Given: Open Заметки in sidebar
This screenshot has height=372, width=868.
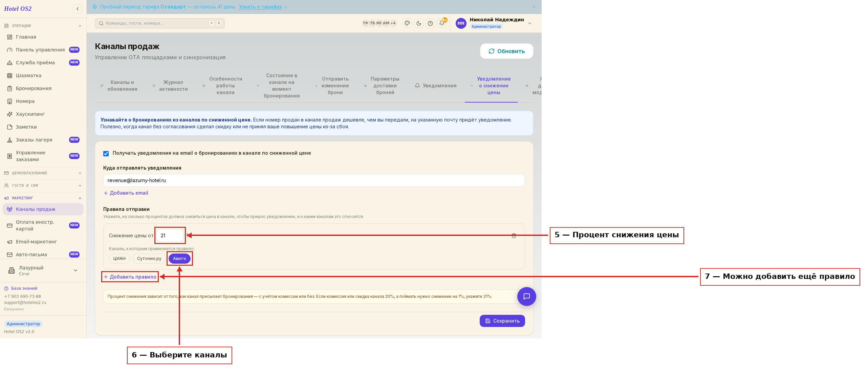Looking at the screenshot, I should [43, 127].
